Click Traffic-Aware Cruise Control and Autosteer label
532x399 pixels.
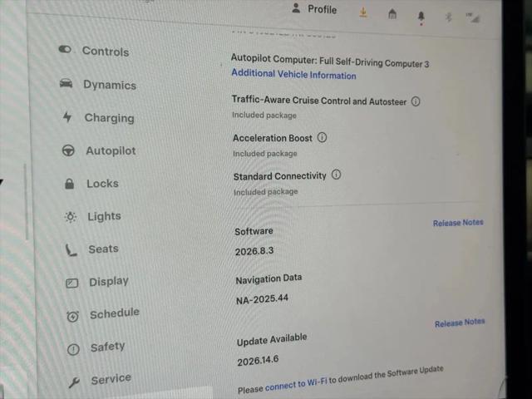click(x=319, y=101)
